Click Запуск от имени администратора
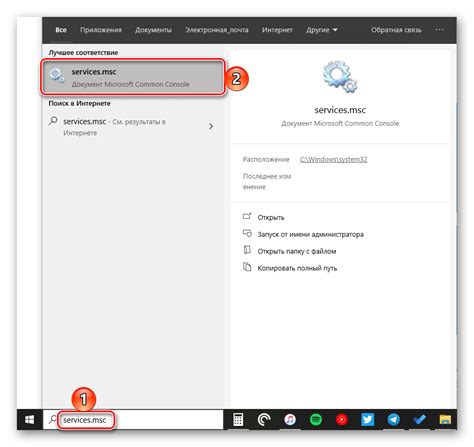 coord(310,234)
